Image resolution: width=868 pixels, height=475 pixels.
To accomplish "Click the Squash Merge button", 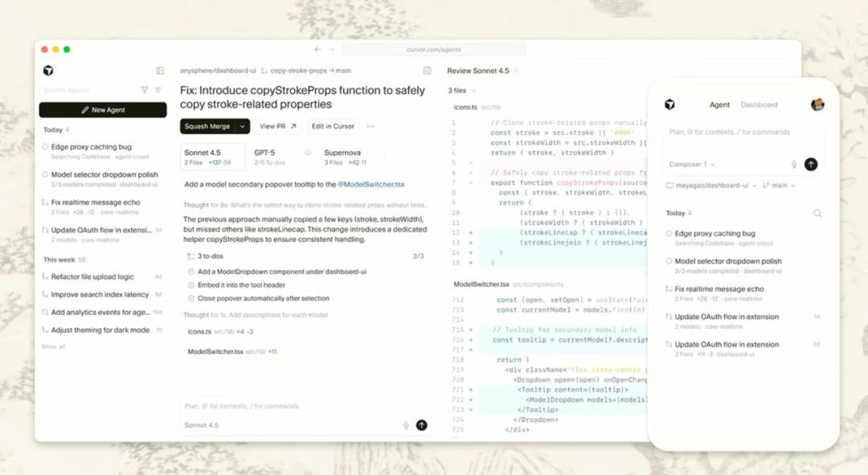I will coord(207,126).
